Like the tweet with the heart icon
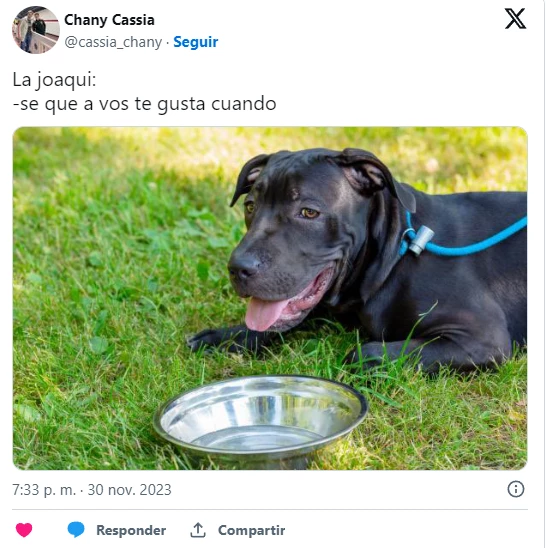Screen dimensions: 546x548 [24, 530]
